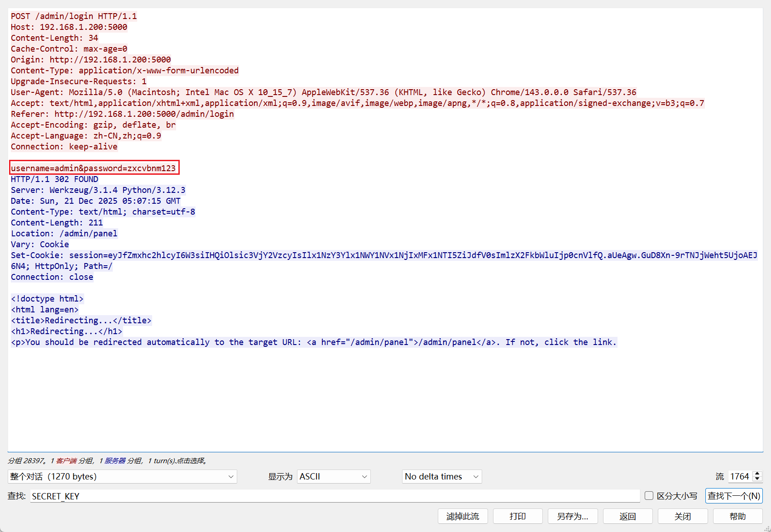Open 帮助 help for this dialog
The width and height of the screenshot is (771, 532).
(737, 516)
